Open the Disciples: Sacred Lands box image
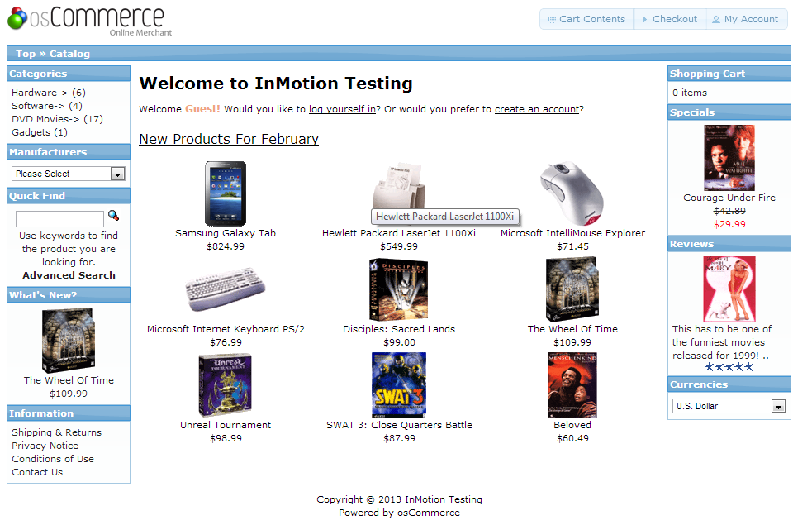The width and height of the screenshot is (812, 525). coord(399,289)
